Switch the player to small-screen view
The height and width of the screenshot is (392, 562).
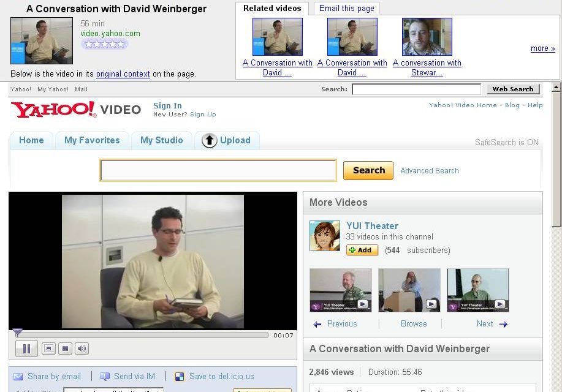click(x=49, y=349)
